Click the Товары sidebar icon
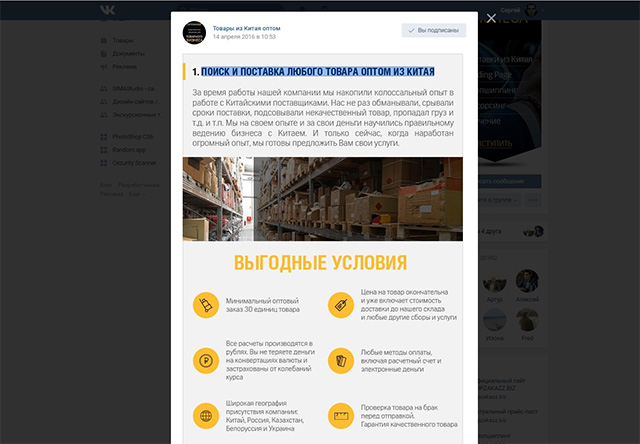The width and height of the screenshot is (640, 444). pyautogui.click(x=104, y=40)
